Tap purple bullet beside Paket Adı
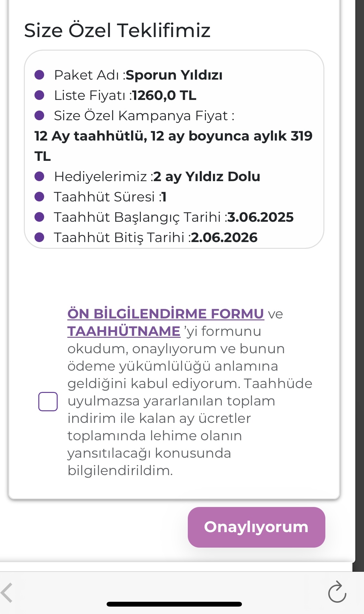The image size is (364, 614). pos(39,75)
